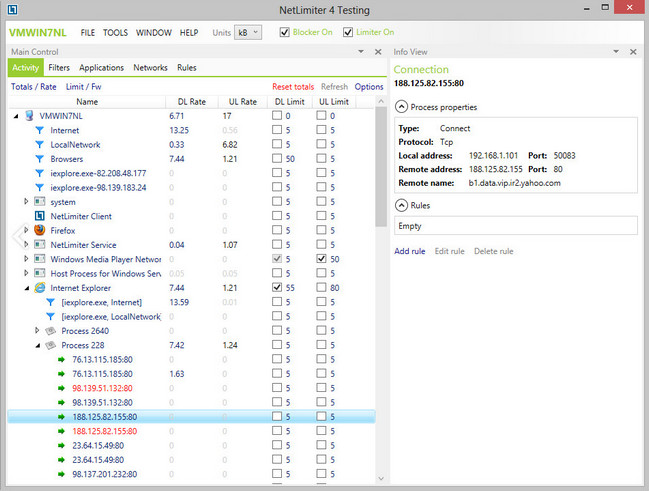Collapse the Internet Explorer tree node

[27, 288]
